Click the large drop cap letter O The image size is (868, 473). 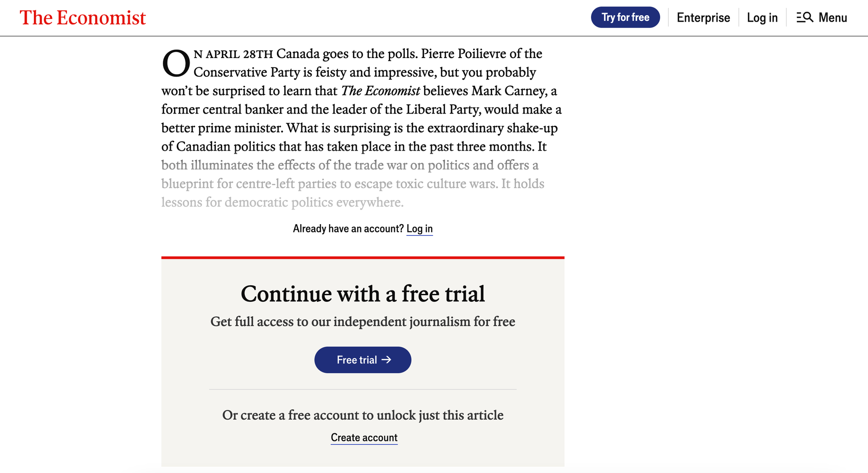coord(176,64)
